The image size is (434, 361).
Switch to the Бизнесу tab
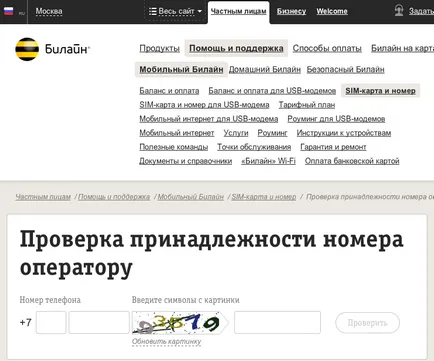coord(291,11)
